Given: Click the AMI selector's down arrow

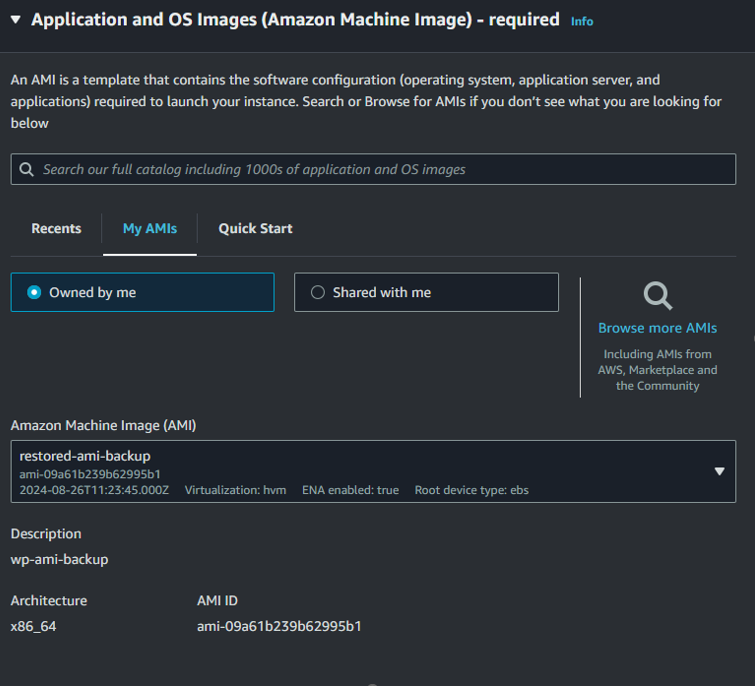Looking at the screenshot, I should point(719,471).
